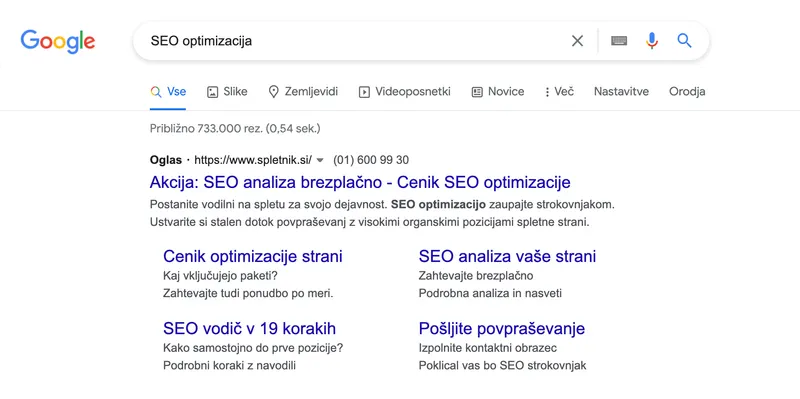Viewport: 800px width, 399px height.
Task: Open the Novice tab
Action: (497, 92)
